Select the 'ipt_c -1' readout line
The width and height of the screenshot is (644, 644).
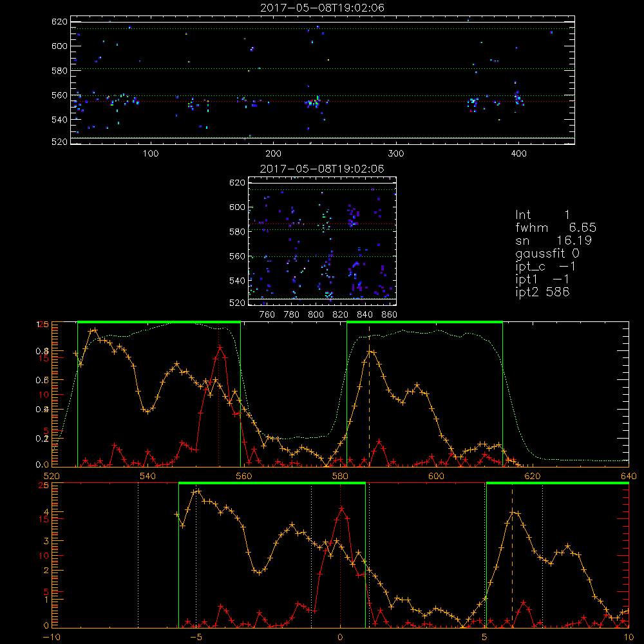point(545,267)
